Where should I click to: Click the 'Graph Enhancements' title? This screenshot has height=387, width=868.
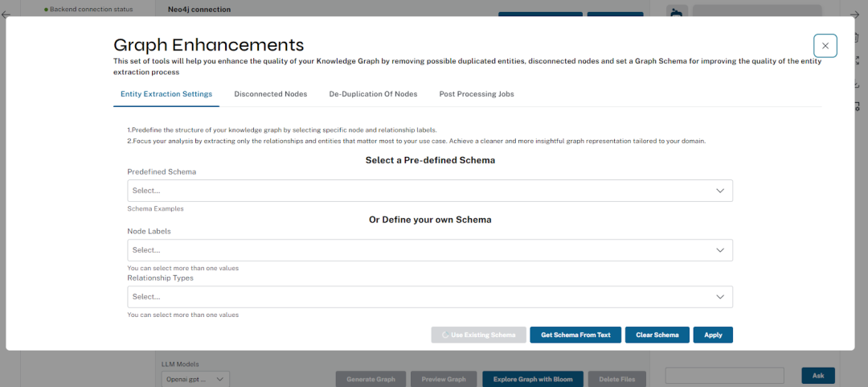[209, 45]
